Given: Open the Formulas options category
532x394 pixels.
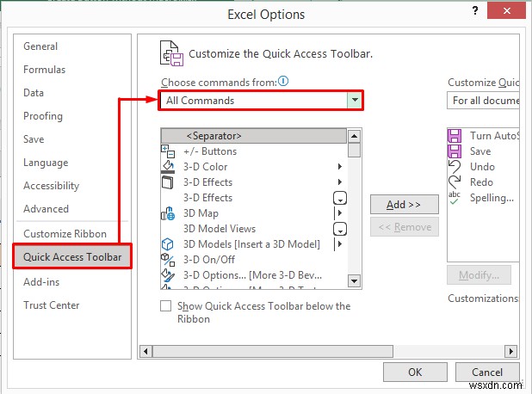Looking at the screenshot, I should click(44, 70).
